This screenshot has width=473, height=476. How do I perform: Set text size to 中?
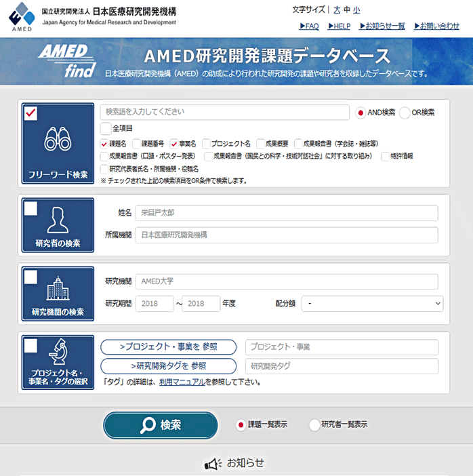point(347,10)
